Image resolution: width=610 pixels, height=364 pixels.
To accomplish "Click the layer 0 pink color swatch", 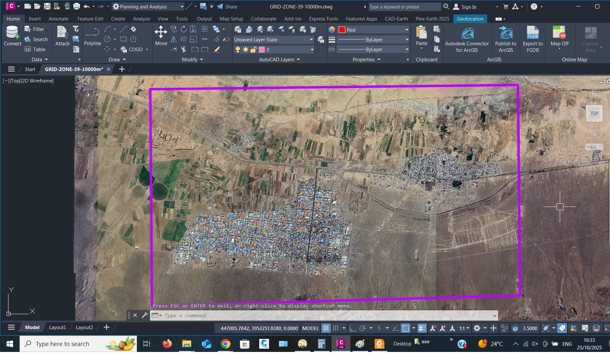I will click(261, 50).
